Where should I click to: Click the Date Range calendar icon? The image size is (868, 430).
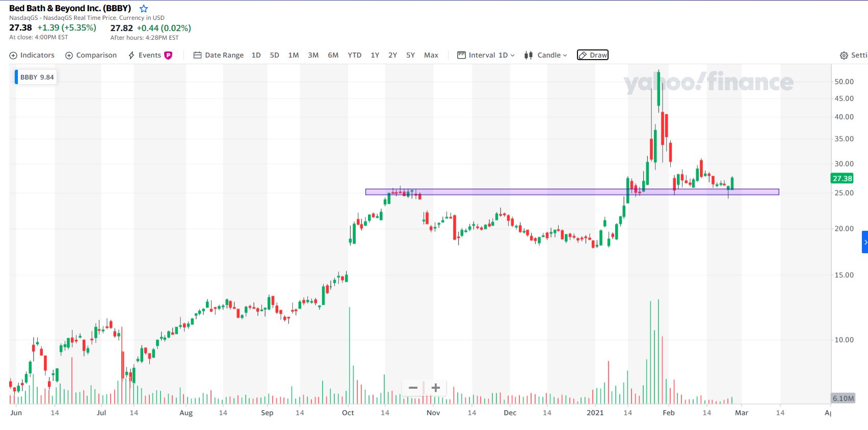coord(197,55)
